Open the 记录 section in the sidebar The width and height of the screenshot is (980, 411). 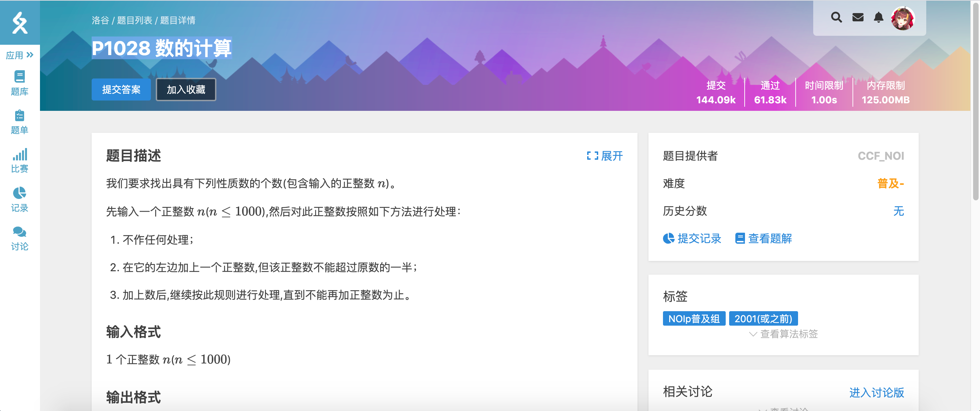[20, 199]
